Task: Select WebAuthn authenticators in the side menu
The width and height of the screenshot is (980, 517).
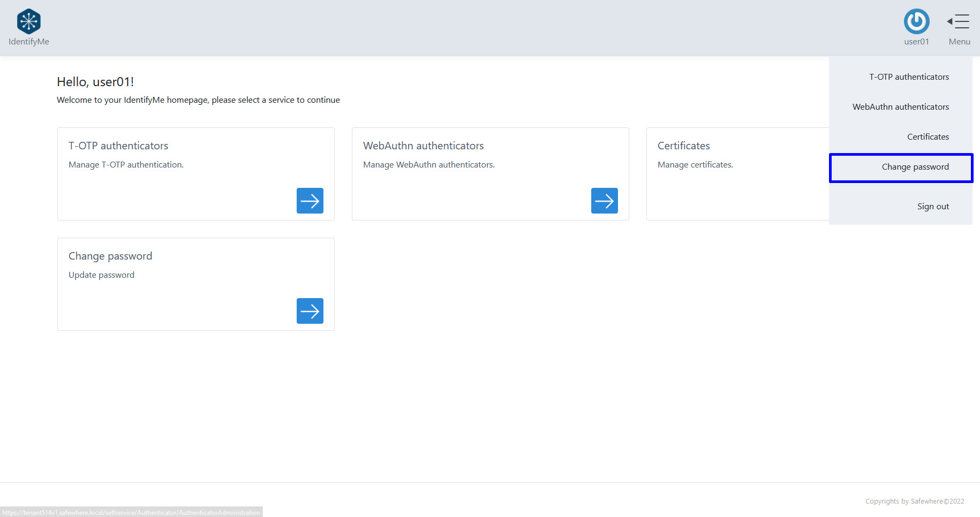Action: click(900, 107)
